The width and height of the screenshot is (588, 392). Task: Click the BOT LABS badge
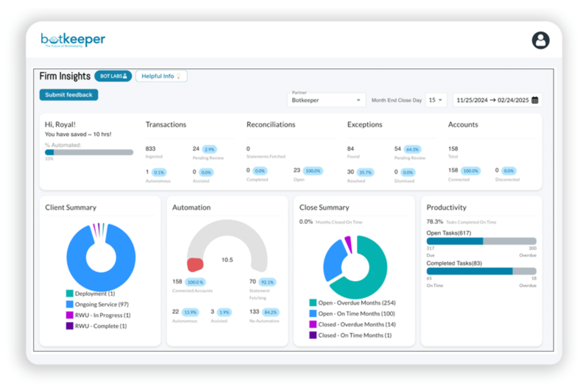point(113,76)
